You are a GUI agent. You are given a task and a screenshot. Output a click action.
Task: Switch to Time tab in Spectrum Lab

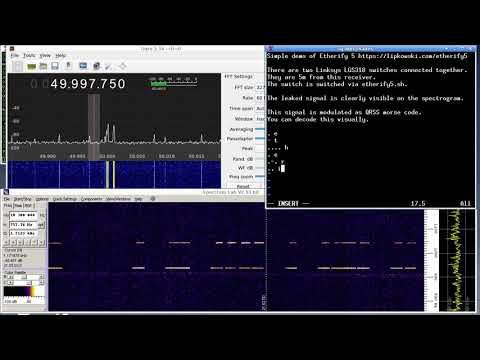pos(18,206)
